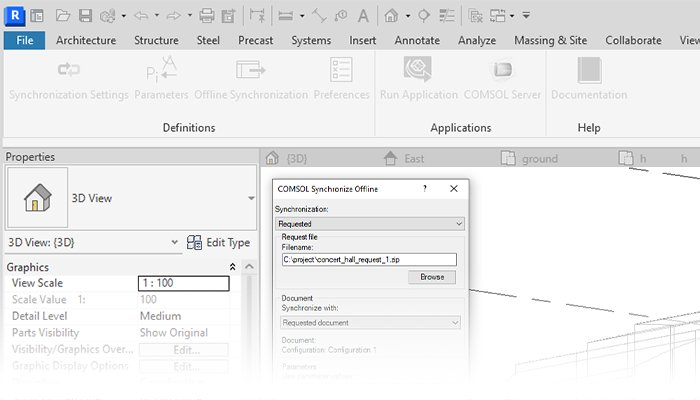
Task: Open the 3D view options dropdown arrow
Action: point(408,16)
